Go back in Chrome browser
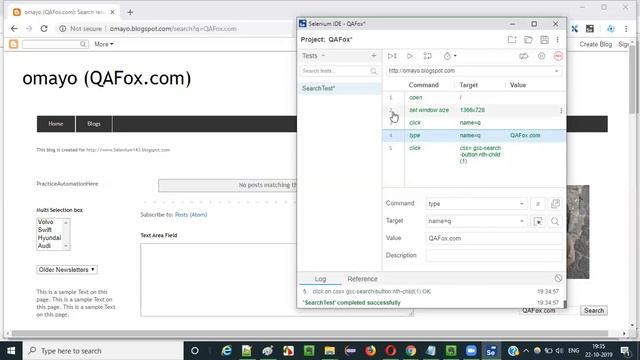 (14, 29)
